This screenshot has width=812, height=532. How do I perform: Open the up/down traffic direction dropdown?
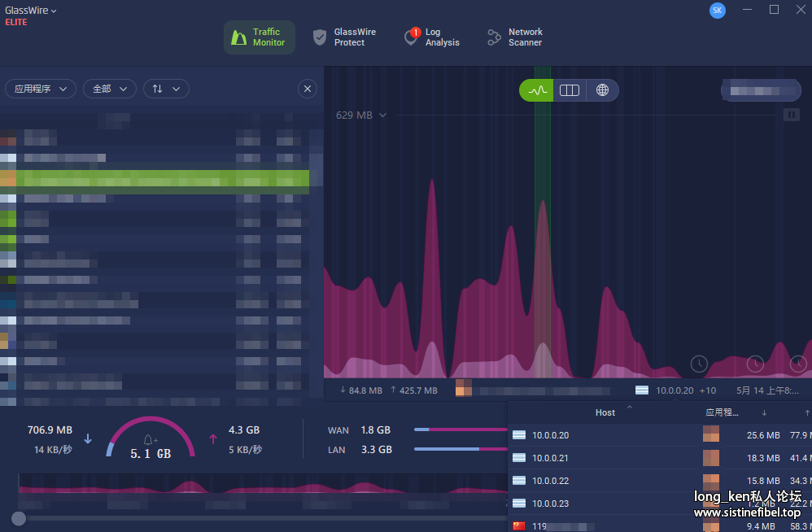coord(166,89)
